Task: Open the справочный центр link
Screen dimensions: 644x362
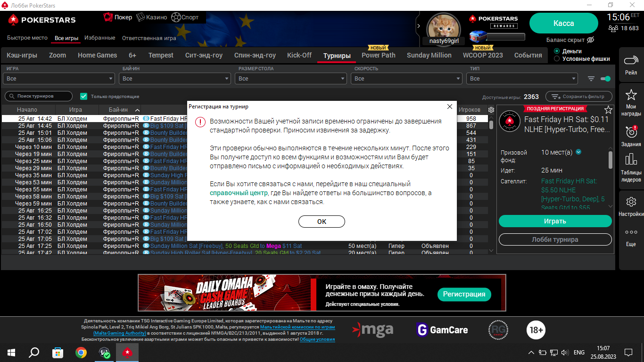Action: (x=239, y=193)
